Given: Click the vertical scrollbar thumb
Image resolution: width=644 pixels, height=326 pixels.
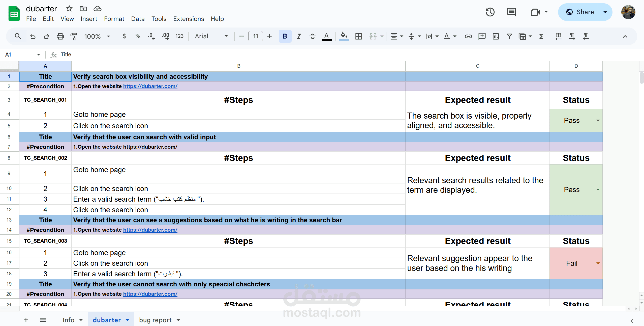Looking at the screenshot, I should 642,77.
